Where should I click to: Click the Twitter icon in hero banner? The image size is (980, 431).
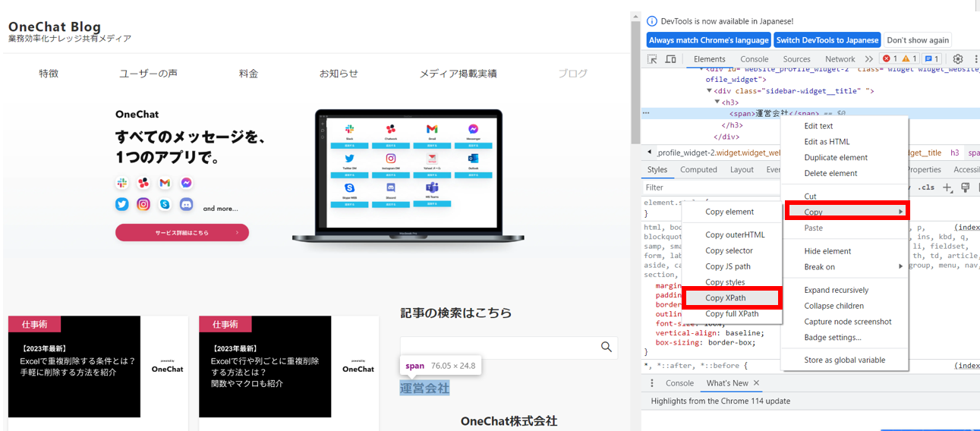coord(122,204)
